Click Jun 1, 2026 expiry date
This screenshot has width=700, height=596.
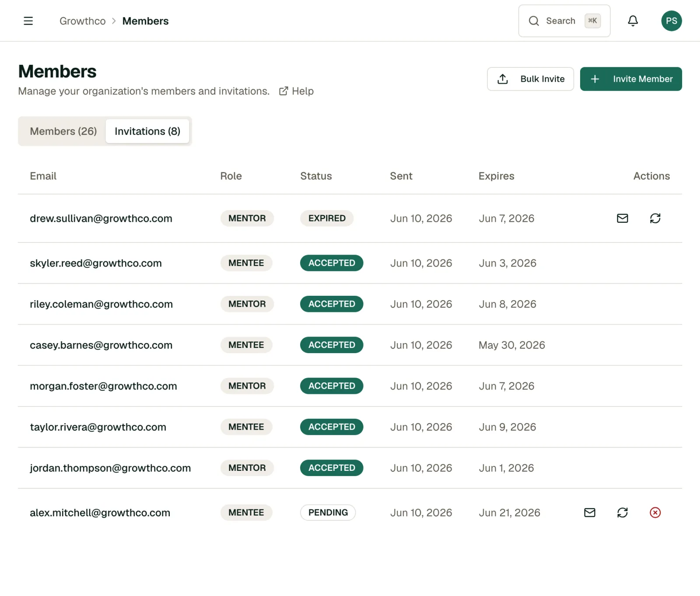pyautogui.click(x=506, y=468)
